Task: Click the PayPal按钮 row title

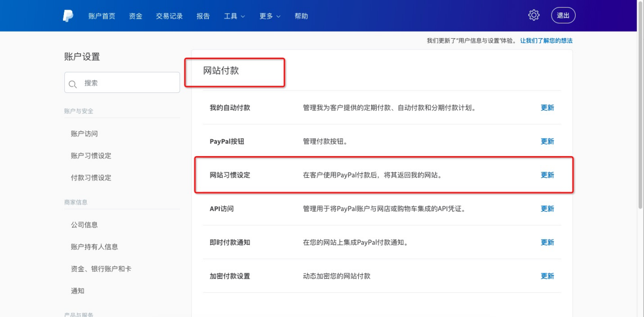Action: click(x=227, y=141)
